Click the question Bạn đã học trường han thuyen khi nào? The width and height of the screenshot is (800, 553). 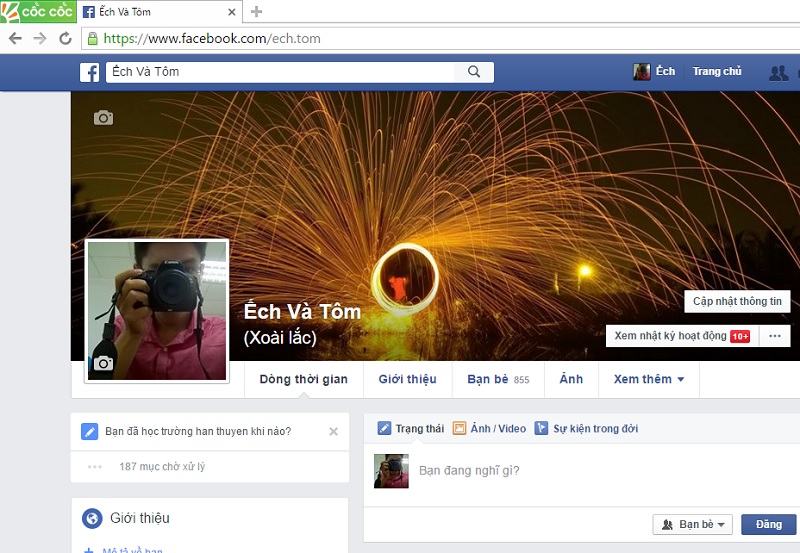198,432
